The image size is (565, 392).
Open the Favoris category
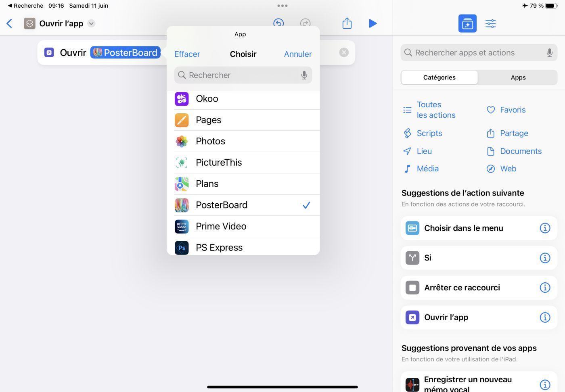506,110
